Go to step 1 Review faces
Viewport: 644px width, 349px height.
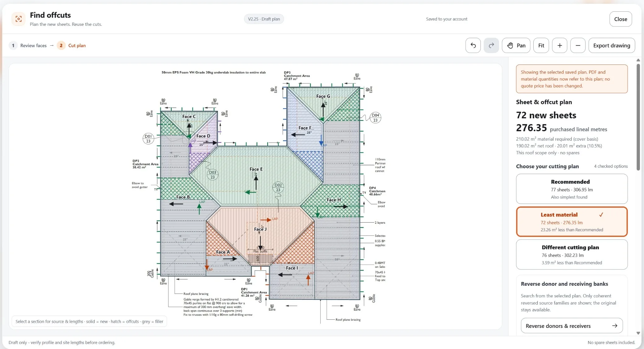point(28,45)
